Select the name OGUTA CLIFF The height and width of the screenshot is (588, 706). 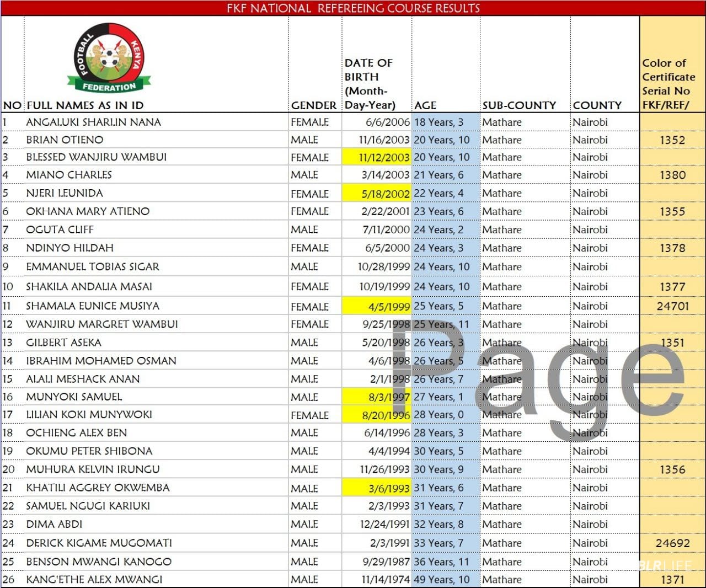pyautogui.click(x=60, y=229)
